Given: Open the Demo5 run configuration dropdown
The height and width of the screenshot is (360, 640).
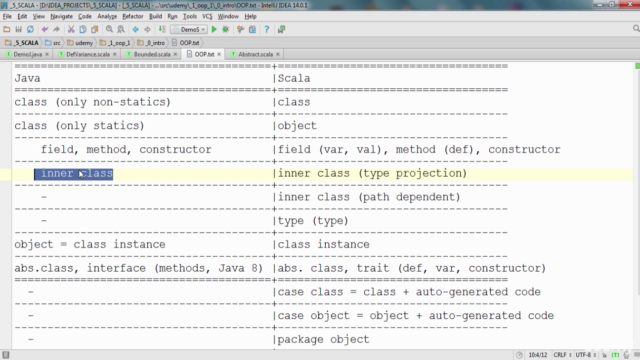Looking at the screenshot, I should point(189,29).
